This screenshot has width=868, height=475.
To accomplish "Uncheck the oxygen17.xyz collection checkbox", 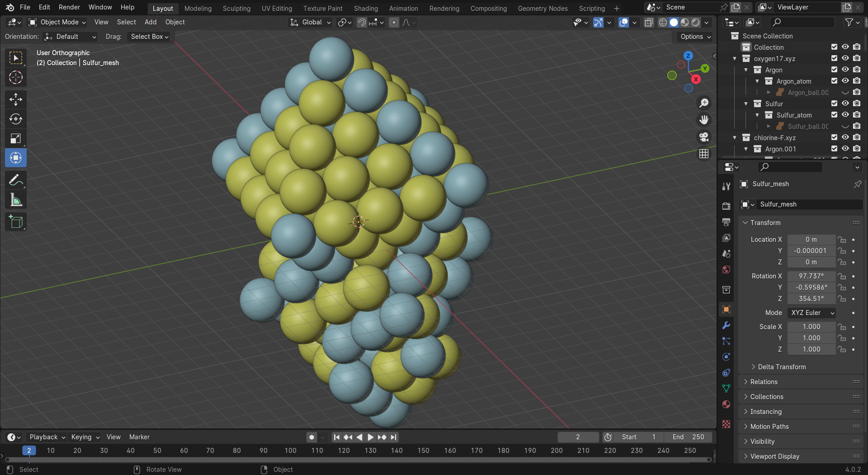I will coord(834,58).
